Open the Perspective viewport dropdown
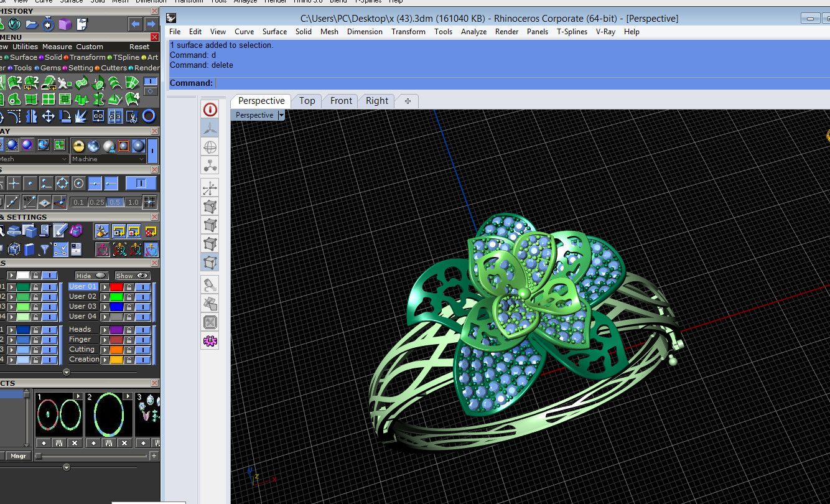Image resolution: width=830 pixels, height=504 pixels. tap(282, 115)
